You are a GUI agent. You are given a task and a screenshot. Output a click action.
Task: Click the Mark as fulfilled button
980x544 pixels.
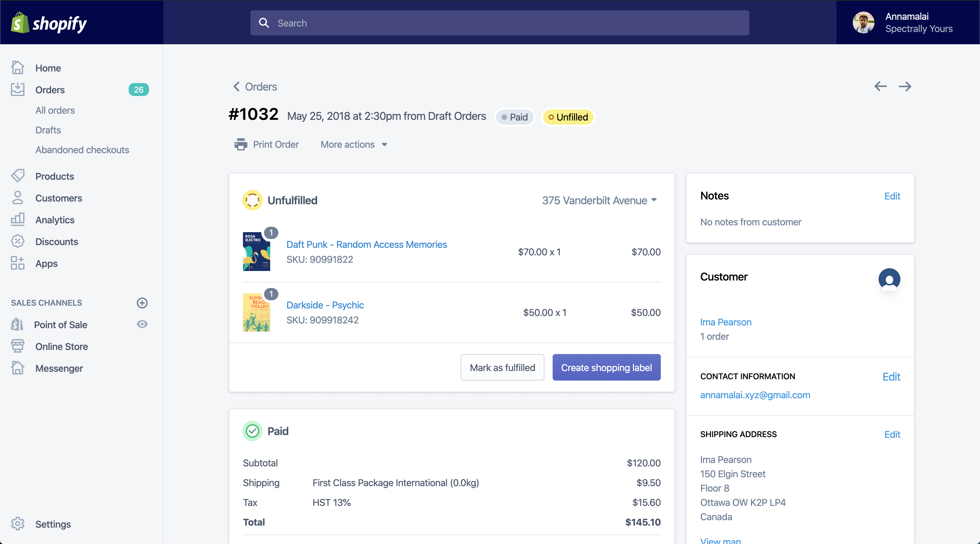[x=502, y=368]
